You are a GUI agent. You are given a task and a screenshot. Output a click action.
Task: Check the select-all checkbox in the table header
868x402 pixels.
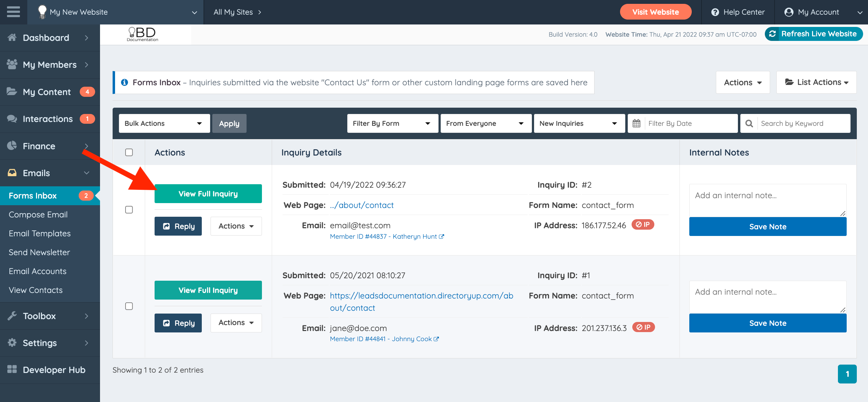pyautogui.click(x=129, y=152)
